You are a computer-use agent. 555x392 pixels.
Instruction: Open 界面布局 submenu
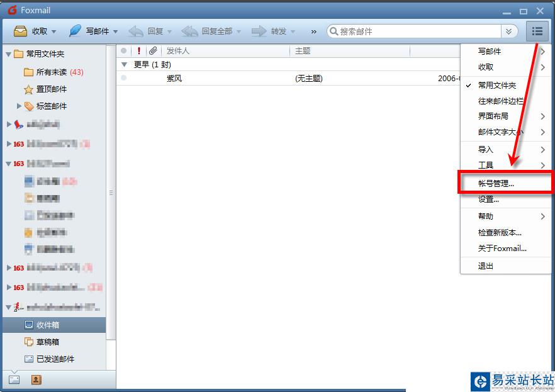tap(505, 116)
